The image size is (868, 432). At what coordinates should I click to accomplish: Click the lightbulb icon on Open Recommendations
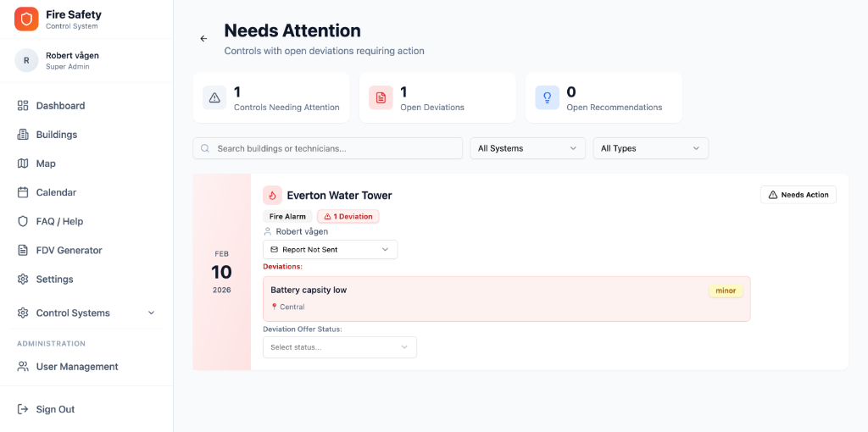(547, 98)
